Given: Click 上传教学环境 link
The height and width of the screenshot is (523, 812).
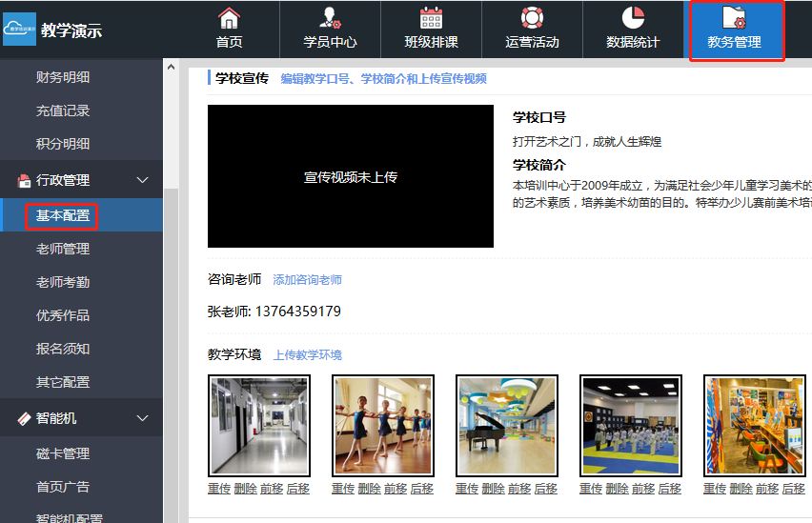Looking at the screenshot, I should [x=307, y=355].
